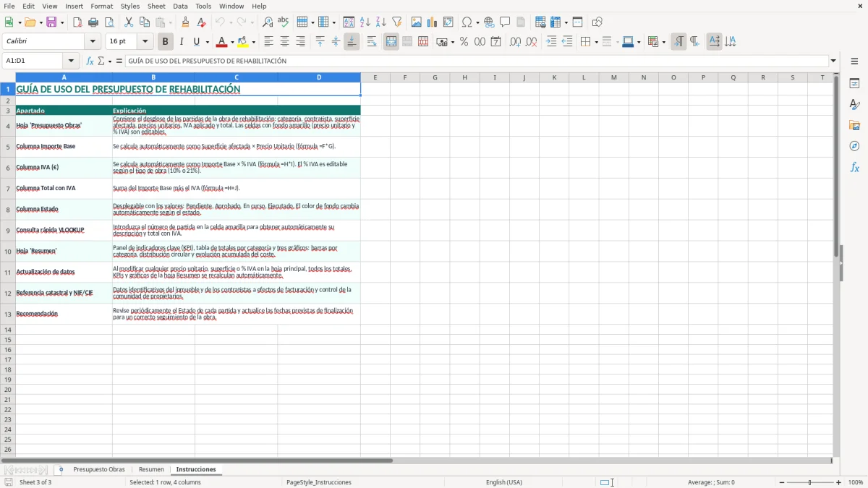The width and height of the screenshot is (868, 488).
Task: Click the 100% zoom level
Action: click(856, 482)
